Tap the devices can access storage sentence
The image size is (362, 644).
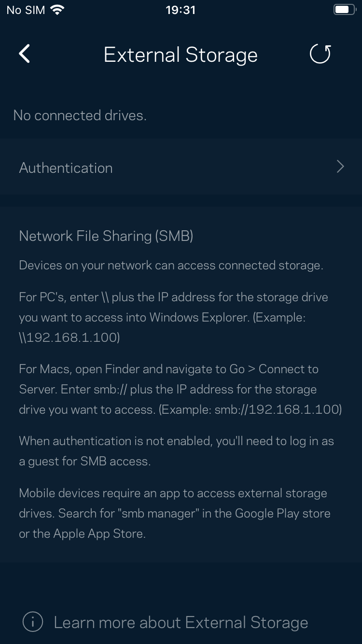[x=171, y=265]
